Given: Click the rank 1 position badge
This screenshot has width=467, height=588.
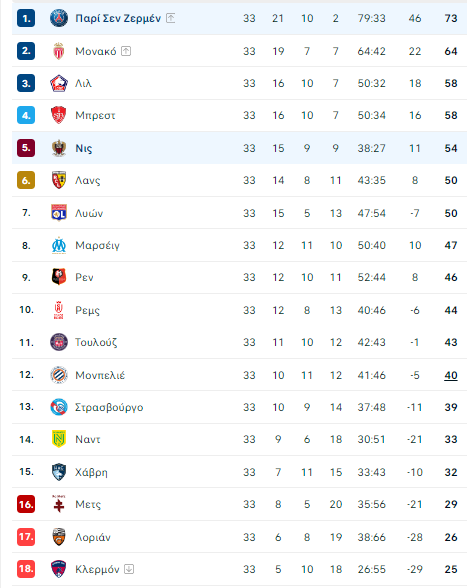Looking at the screenshot, I should click(26, 18).
